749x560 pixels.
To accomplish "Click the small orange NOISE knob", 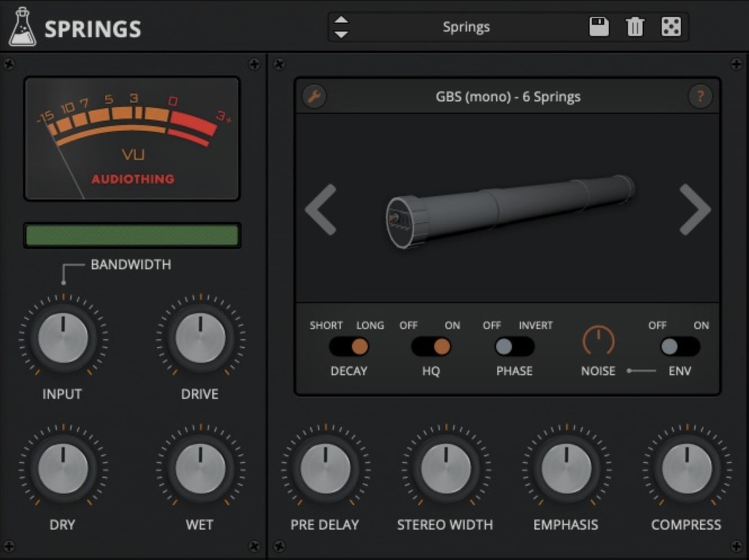I will coord(598,341).
